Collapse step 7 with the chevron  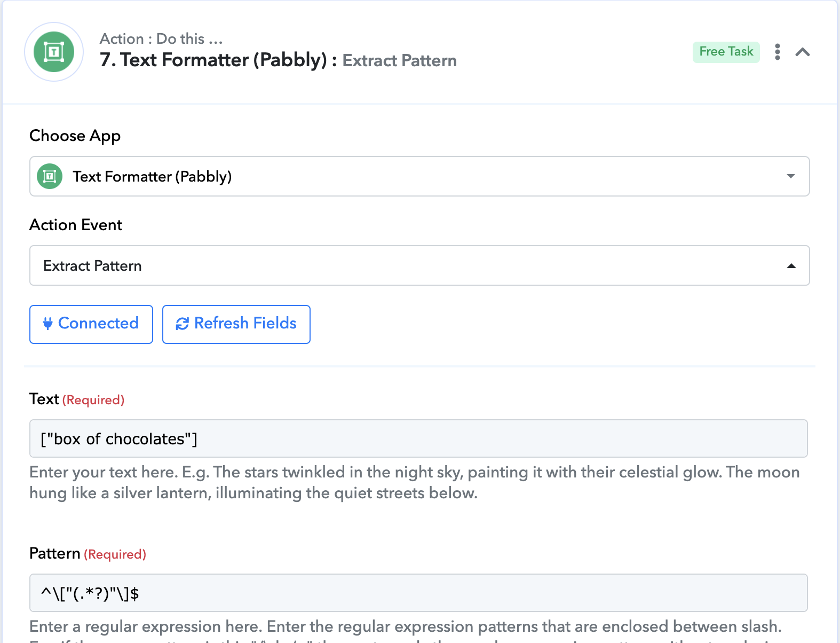click(803, 52)
